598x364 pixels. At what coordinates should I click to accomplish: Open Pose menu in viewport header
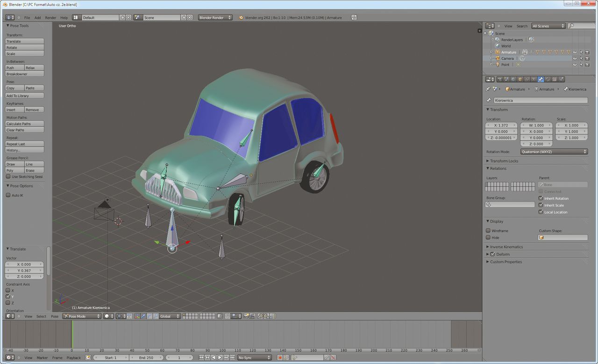55,316
